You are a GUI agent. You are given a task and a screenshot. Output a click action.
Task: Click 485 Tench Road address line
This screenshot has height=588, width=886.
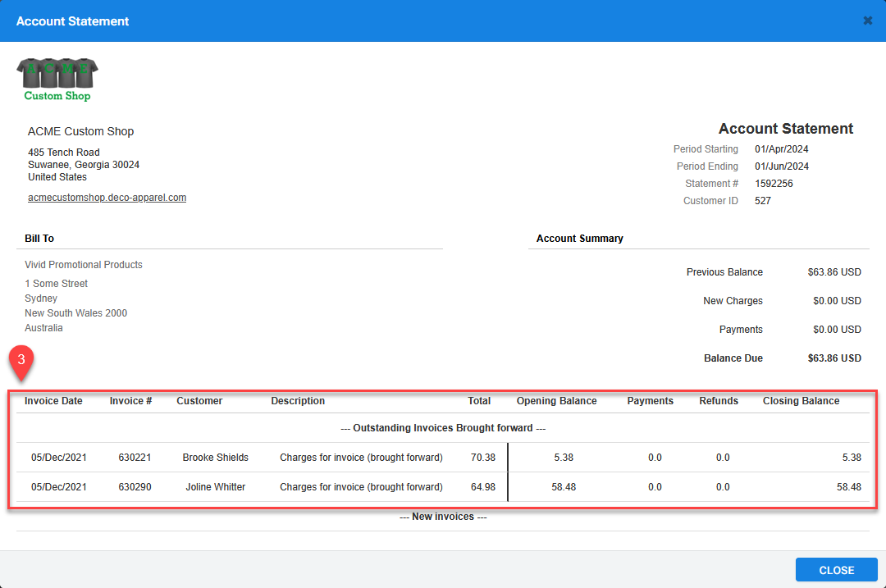click(64, 153)
